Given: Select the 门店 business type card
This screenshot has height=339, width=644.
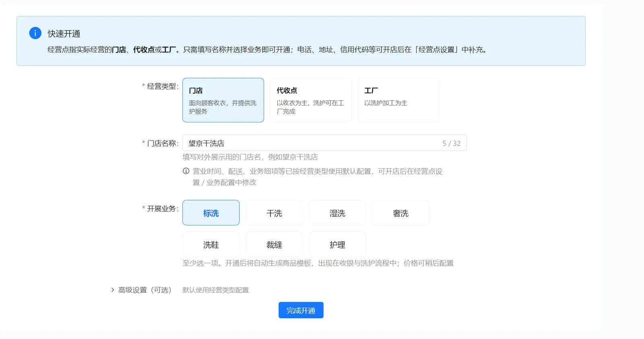Looking at the screenshot, I should pyautogui.click(x=223, y=100).
